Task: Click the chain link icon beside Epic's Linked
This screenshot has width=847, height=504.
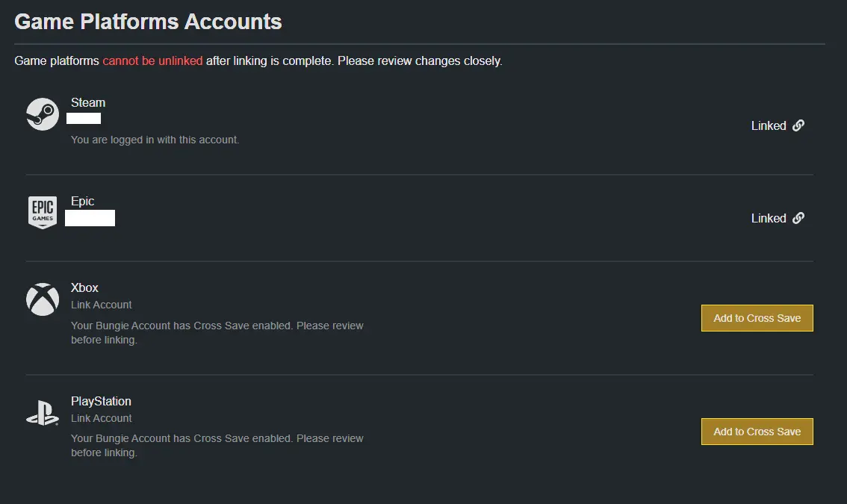Action: click(x=798, y=218)
